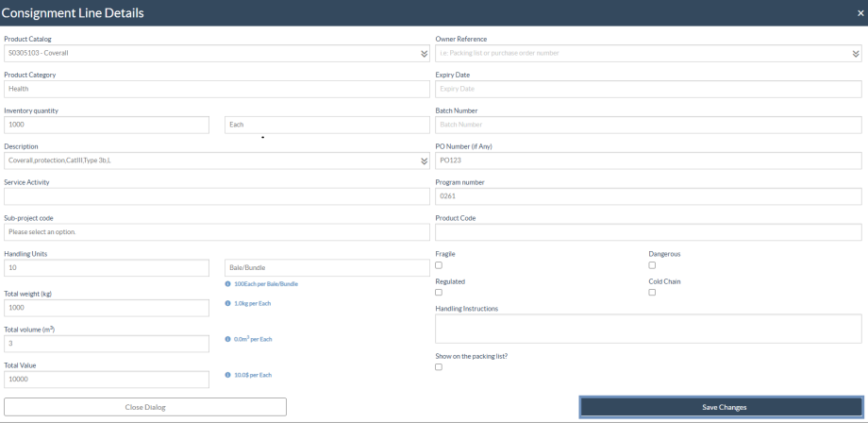Click info icon beside 0.0m³ per Each
Screen dimensions: 868x423
click(227, 339)
